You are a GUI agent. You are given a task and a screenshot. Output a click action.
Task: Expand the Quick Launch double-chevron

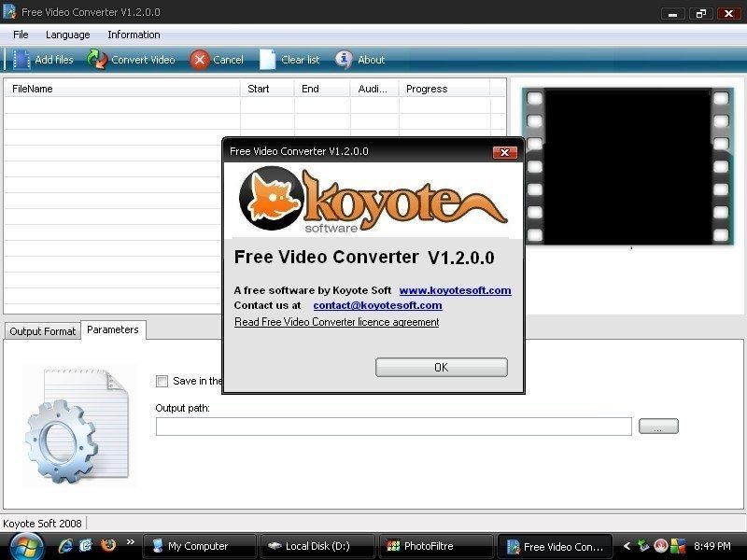tap(131, 541)
